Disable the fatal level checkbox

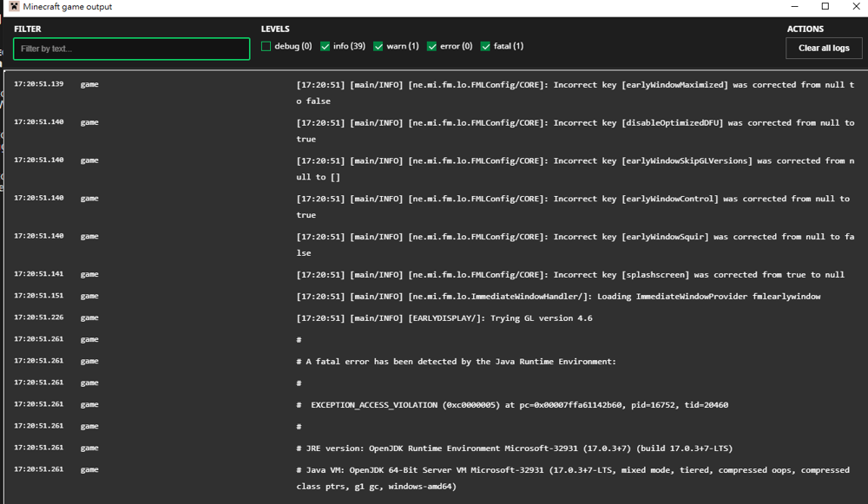[486, 47]
